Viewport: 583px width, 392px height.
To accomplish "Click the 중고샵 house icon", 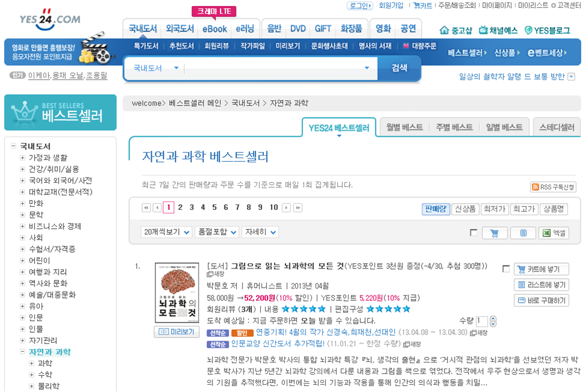I will 445,31.
